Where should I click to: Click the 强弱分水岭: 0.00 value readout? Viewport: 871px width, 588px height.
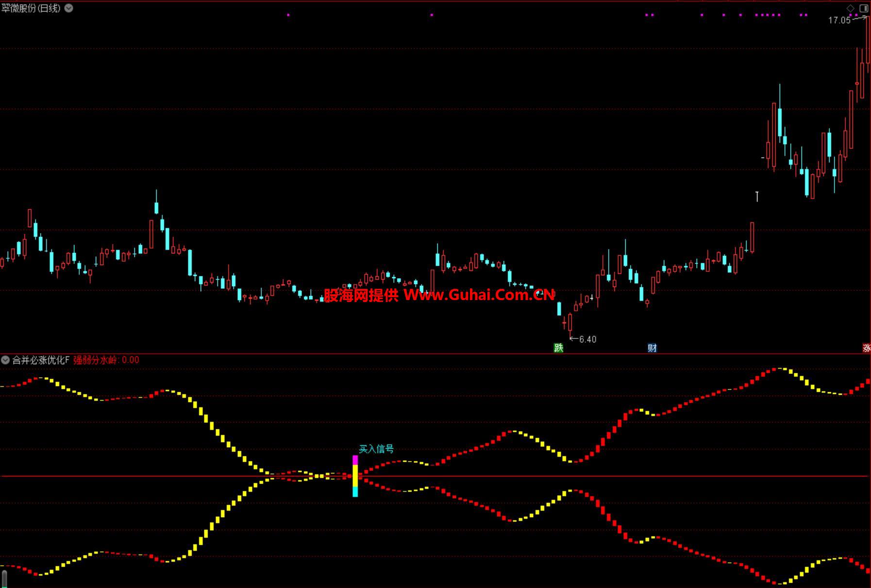point(106,360)
